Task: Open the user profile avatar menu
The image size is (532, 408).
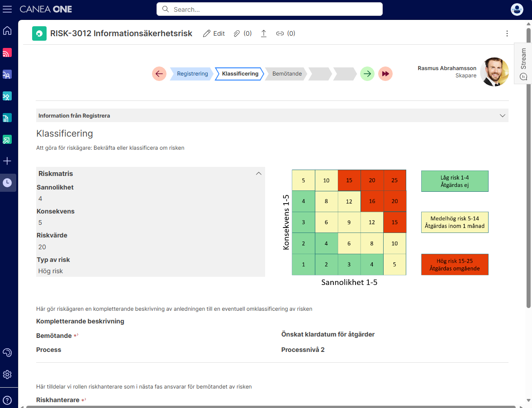Action: [x=517, y=9]
